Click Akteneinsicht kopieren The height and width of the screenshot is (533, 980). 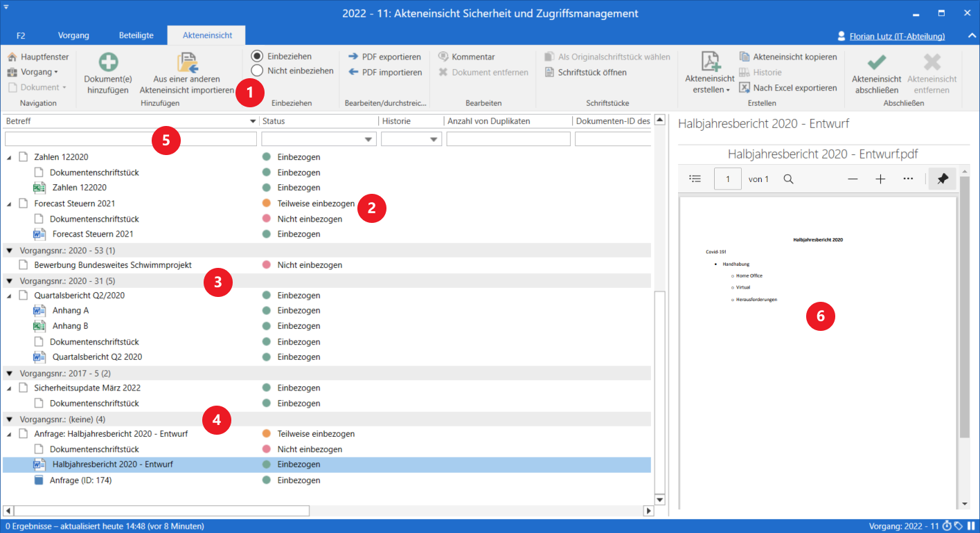pos(788,57)
